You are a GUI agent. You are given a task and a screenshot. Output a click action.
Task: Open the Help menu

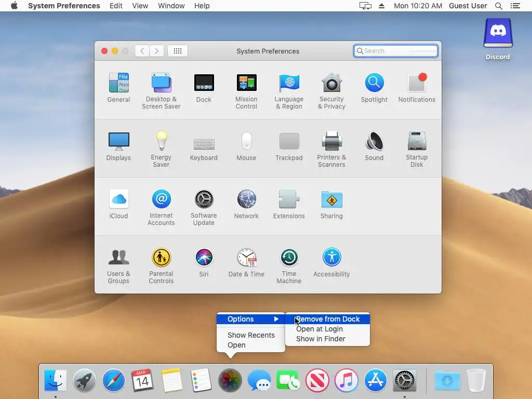202,6
